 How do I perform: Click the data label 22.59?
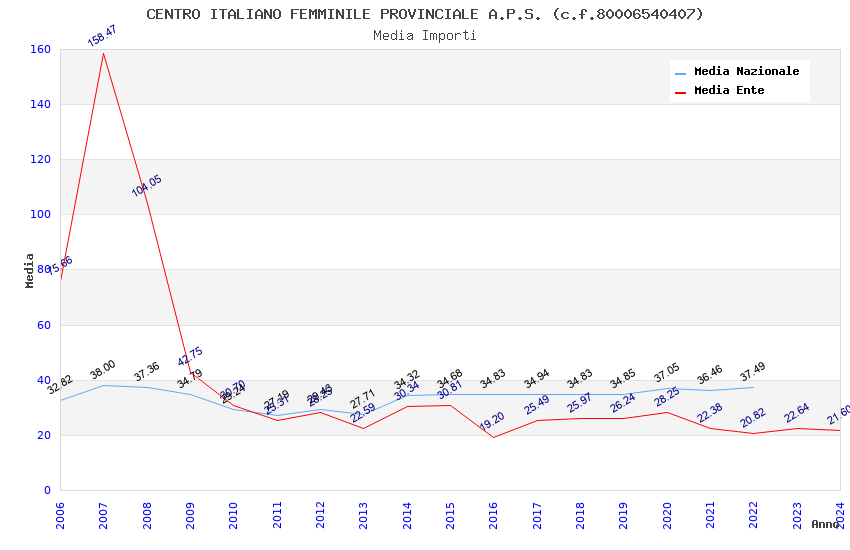pos(363,413)
